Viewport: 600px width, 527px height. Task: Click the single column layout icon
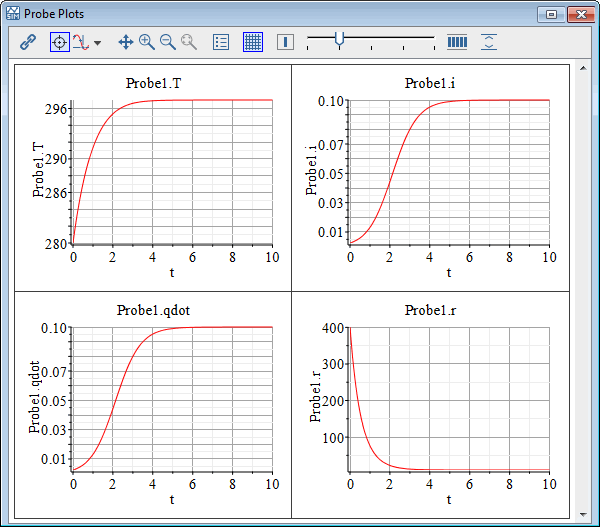285,42
